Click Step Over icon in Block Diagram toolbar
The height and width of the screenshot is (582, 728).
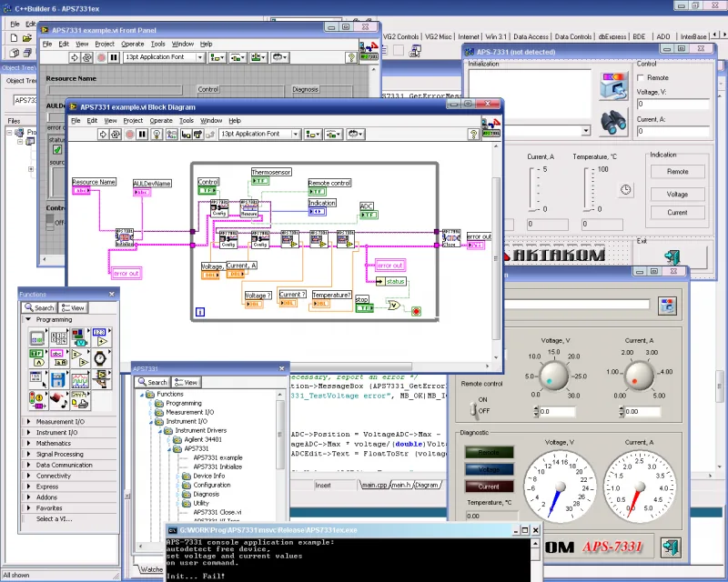click(x=197, y=134)
